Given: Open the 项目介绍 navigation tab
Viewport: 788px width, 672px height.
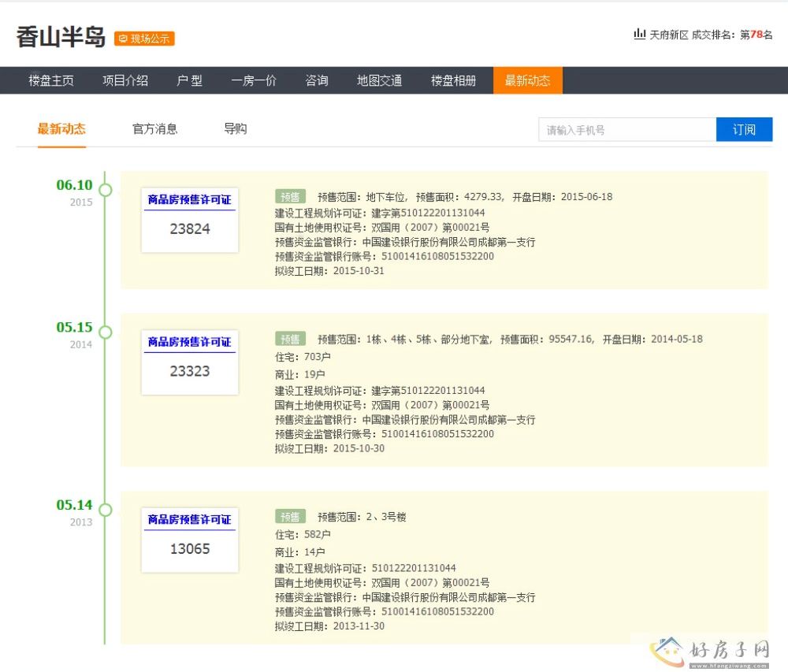Looking at the screenshot, I should point(125,80).
